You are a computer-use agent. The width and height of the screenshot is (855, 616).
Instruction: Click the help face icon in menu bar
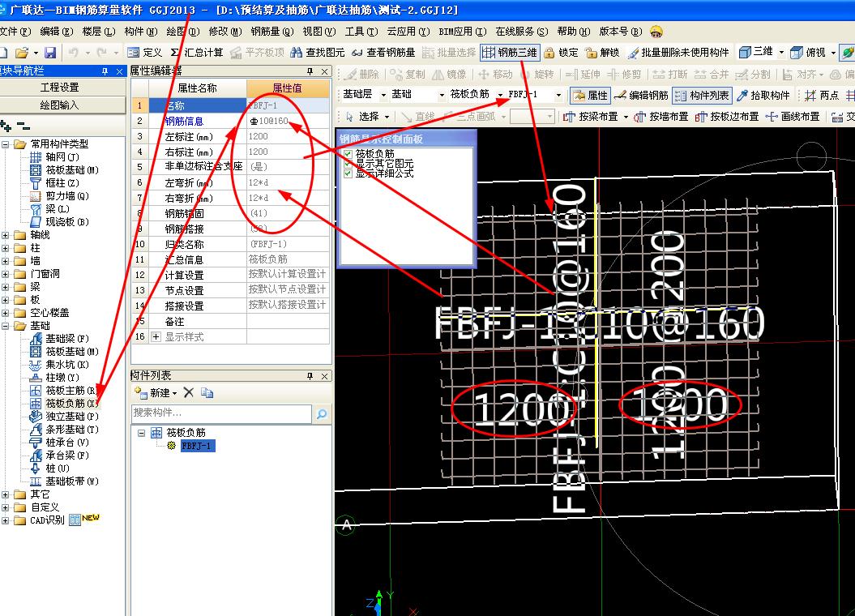[656, 32]
